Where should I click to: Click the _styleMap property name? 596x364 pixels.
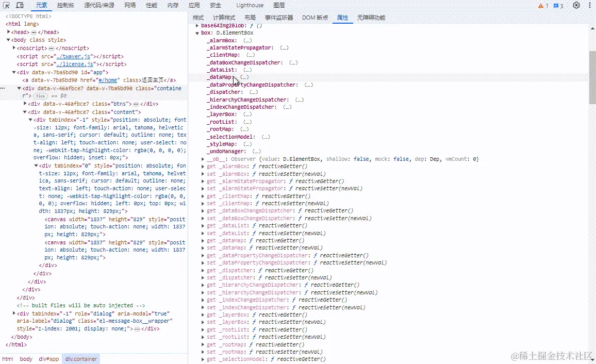click(x=222, y=144)
